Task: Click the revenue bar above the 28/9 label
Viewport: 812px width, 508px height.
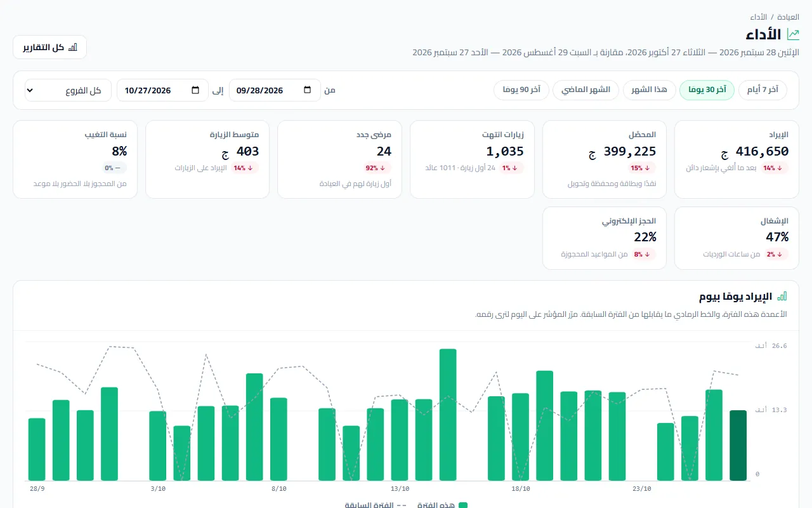Action: (37, 450)
